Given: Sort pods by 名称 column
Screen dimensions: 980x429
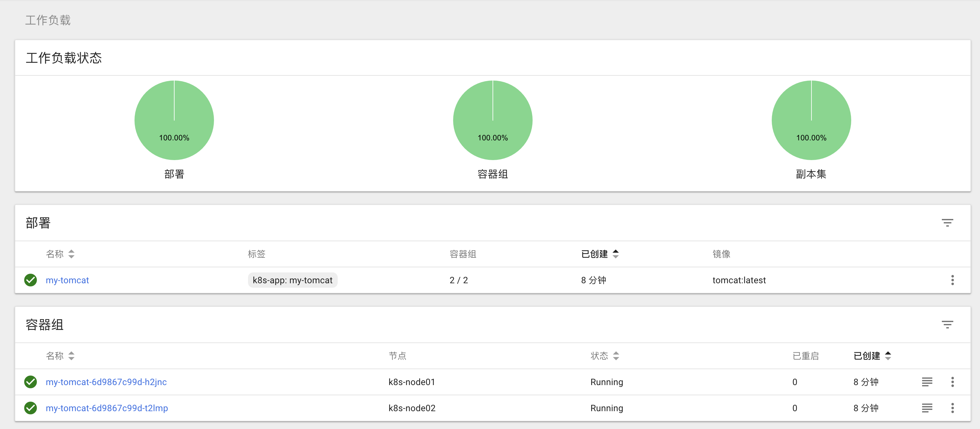Looking at the screenshot, I should click(x=60, y=356).
